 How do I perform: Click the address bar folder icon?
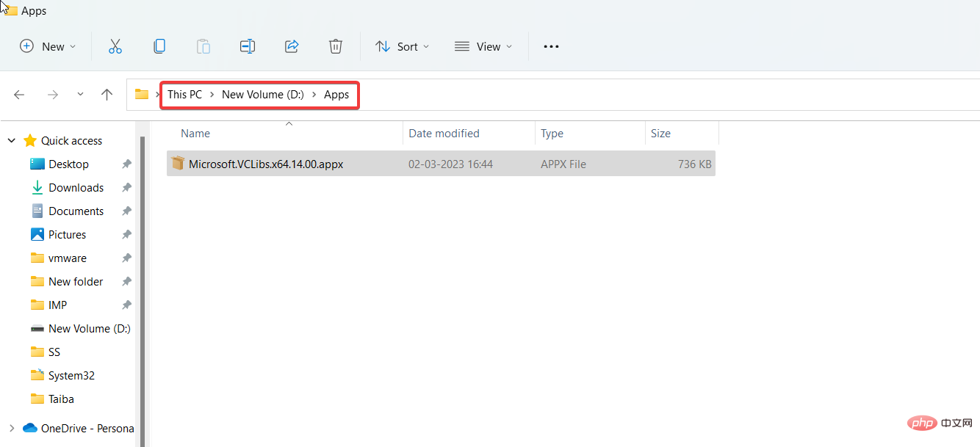(x=142, y=94)
